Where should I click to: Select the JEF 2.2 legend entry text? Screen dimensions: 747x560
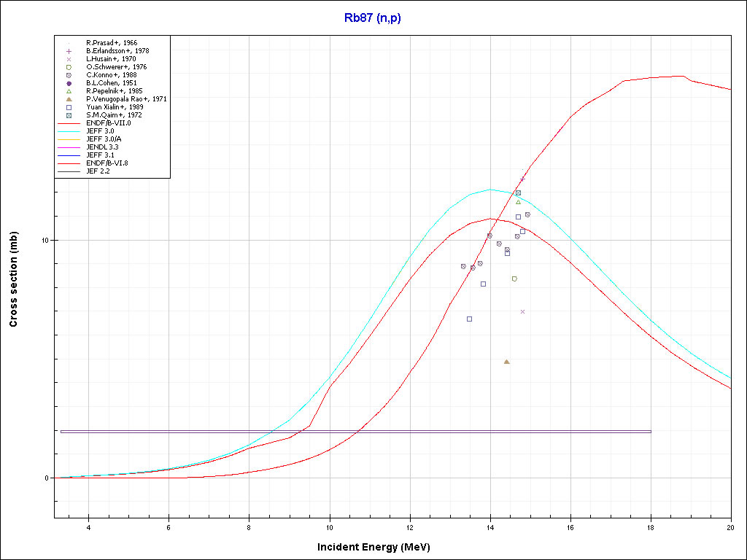(98, 171)
